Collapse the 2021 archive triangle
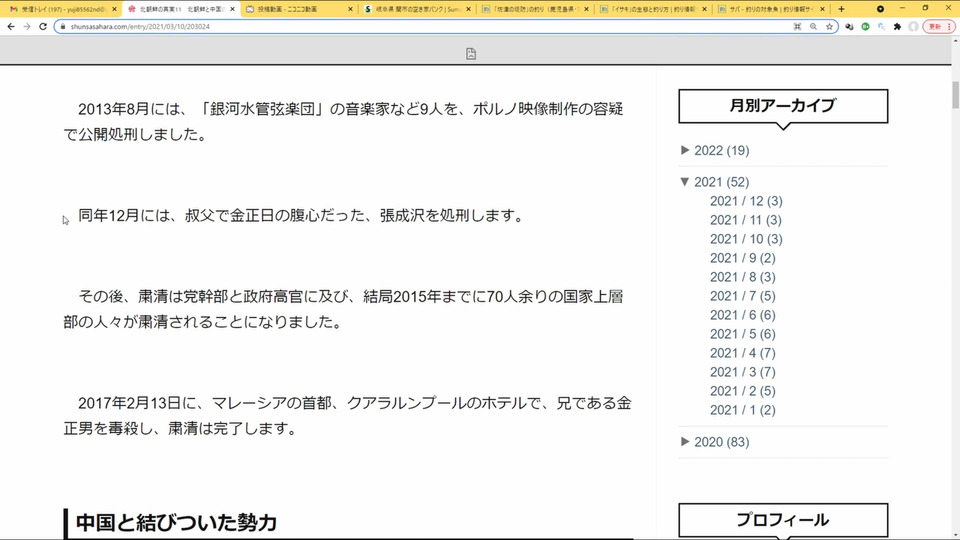 [x=685, y=181]
